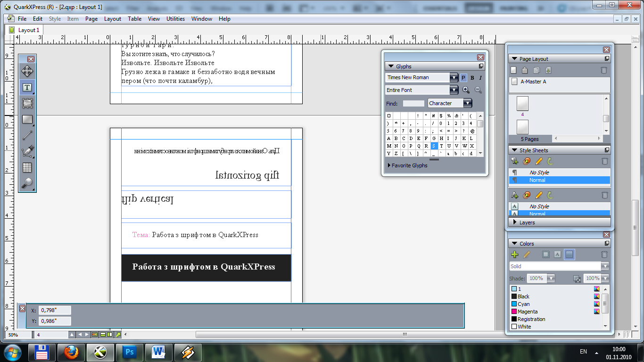This screenshot has width=644, height=362.
Task: Open Firefox from the taskbar
Action: click(x=71, y=352)
